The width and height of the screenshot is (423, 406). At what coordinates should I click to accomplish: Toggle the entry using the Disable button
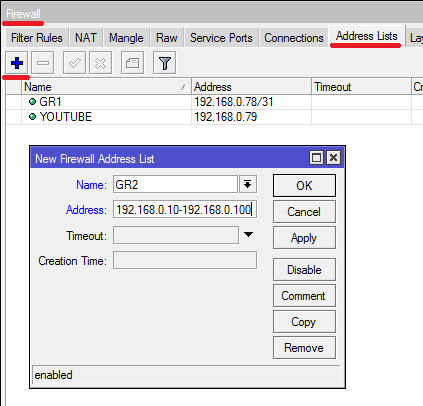tap(304, 269)
